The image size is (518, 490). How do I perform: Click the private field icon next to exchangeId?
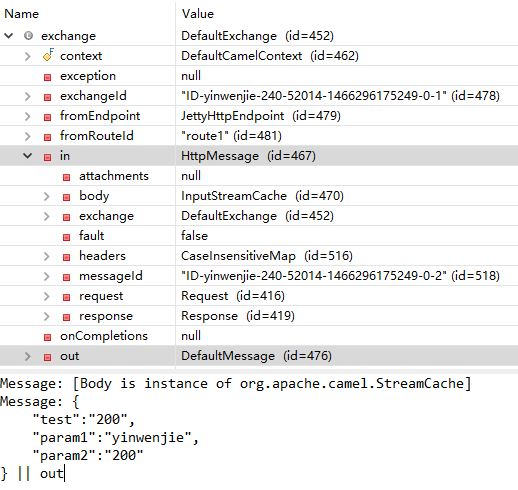click(48, 97)
